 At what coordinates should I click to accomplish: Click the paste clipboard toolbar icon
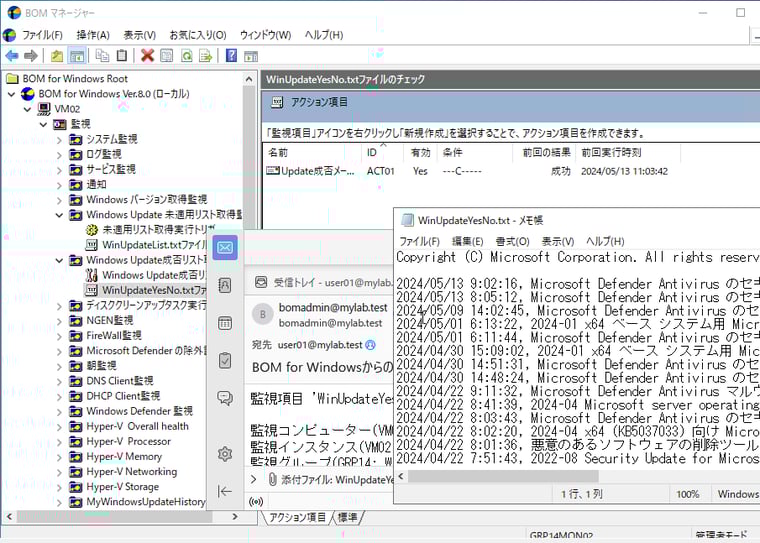tap(122, 56)
